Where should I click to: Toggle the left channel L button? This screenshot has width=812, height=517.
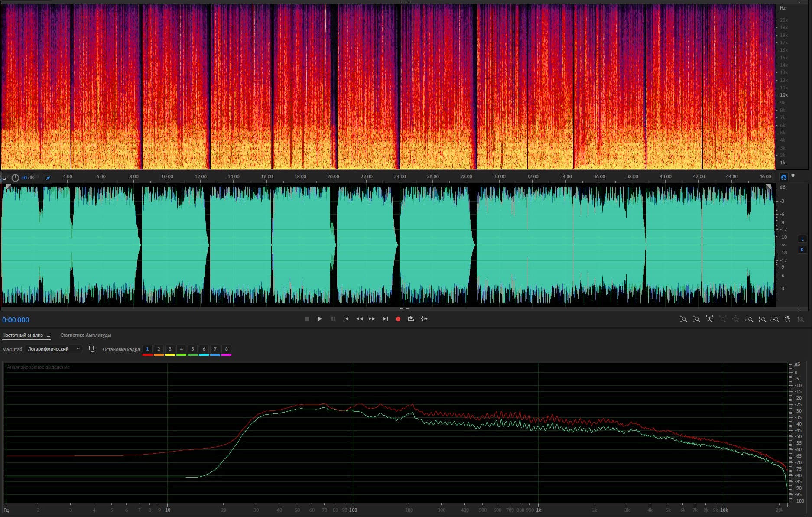(x=802, y=239)
